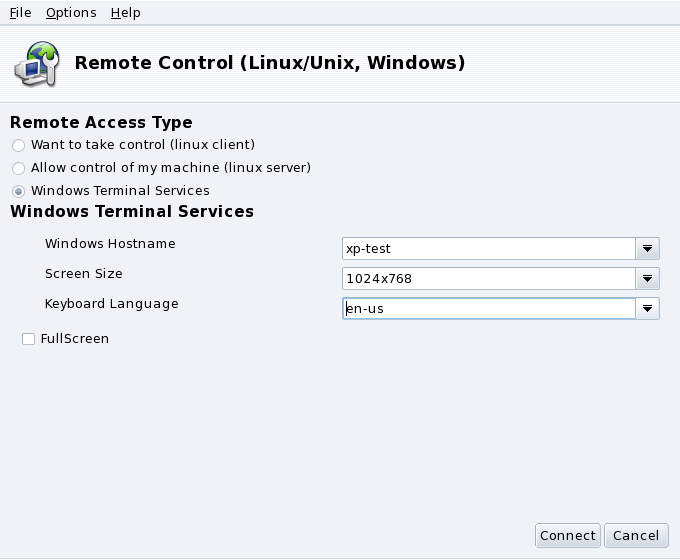The height and width of the screenshot is (560, 680).
Task: Click the 'Remote Control (Linux/Unix, Windows)' title
Action: [270, 63]
